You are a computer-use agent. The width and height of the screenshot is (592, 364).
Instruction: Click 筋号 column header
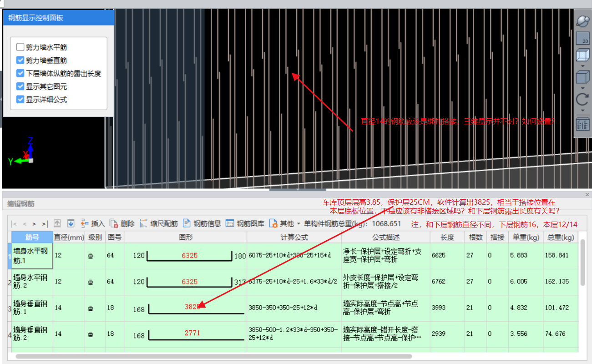(x=32, y=237)
